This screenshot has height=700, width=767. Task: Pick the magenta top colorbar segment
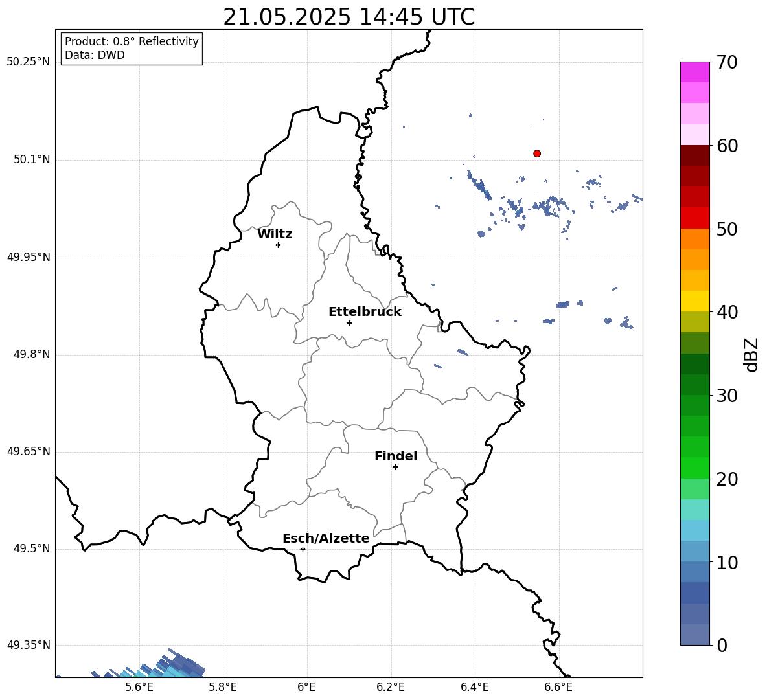tap(695, 72)
